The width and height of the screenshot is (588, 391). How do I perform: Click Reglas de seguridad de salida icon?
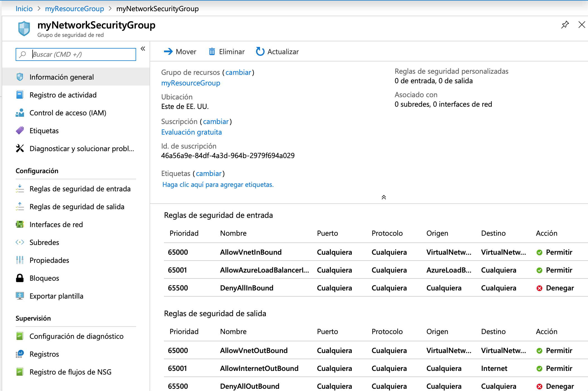(20, 206)
